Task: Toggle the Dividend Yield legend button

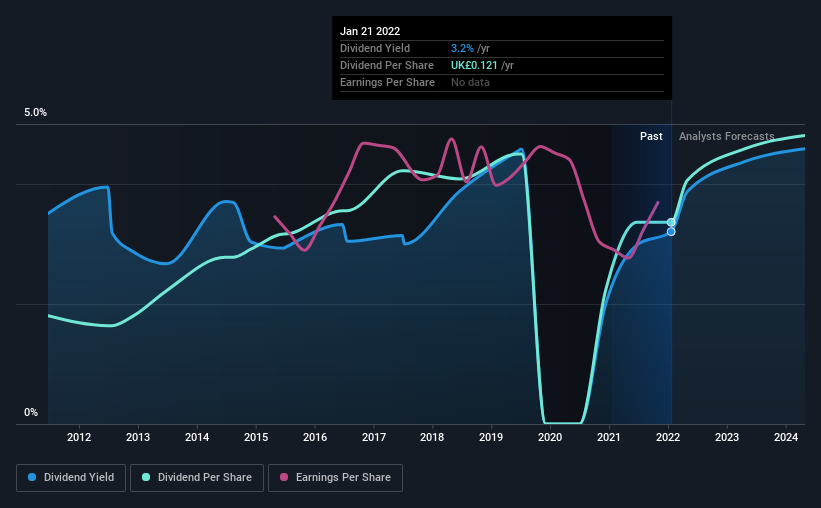Action: pos(71,478)
